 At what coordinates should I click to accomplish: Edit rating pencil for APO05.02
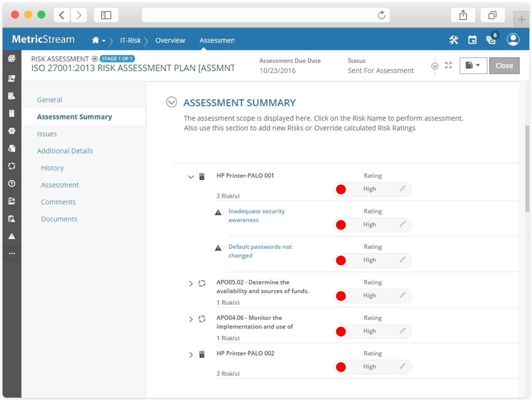coord(402,295)
